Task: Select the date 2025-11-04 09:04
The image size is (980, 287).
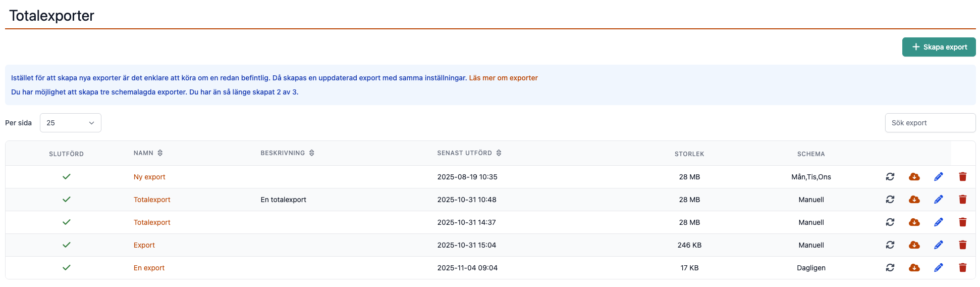Action: (467, 268)
